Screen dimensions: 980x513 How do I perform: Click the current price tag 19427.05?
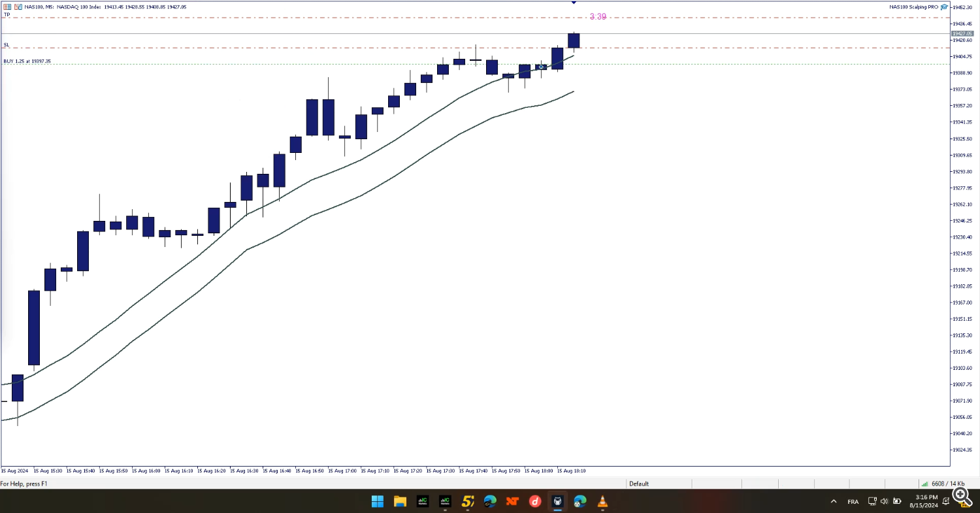(962, 33)
